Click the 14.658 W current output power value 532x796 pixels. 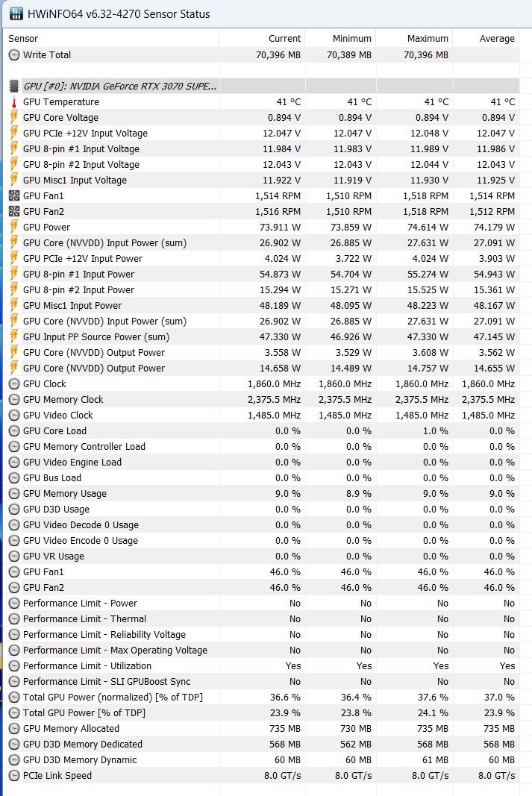pos(281,369)
